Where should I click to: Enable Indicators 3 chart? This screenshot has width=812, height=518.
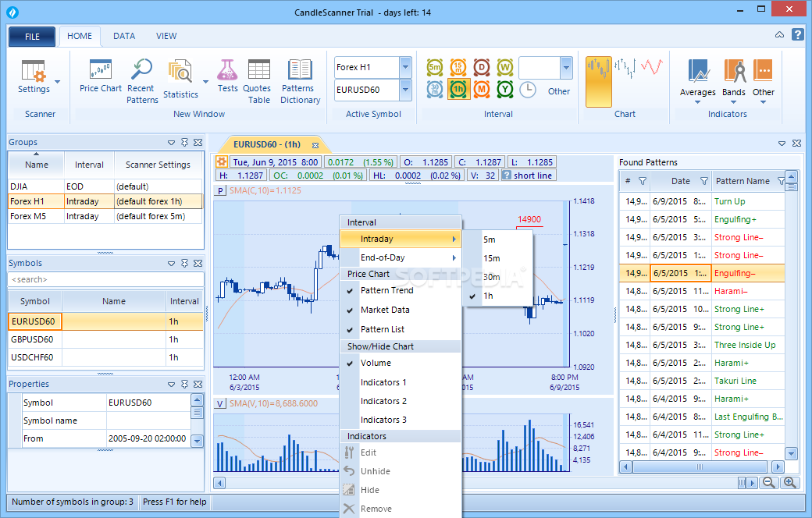coord(401,420)
